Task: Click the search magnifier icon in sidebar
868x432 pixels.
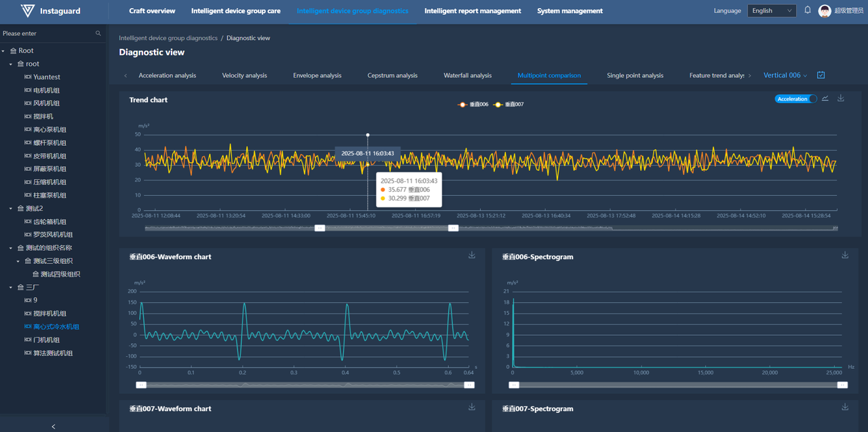Action: [x=98, y=33]
